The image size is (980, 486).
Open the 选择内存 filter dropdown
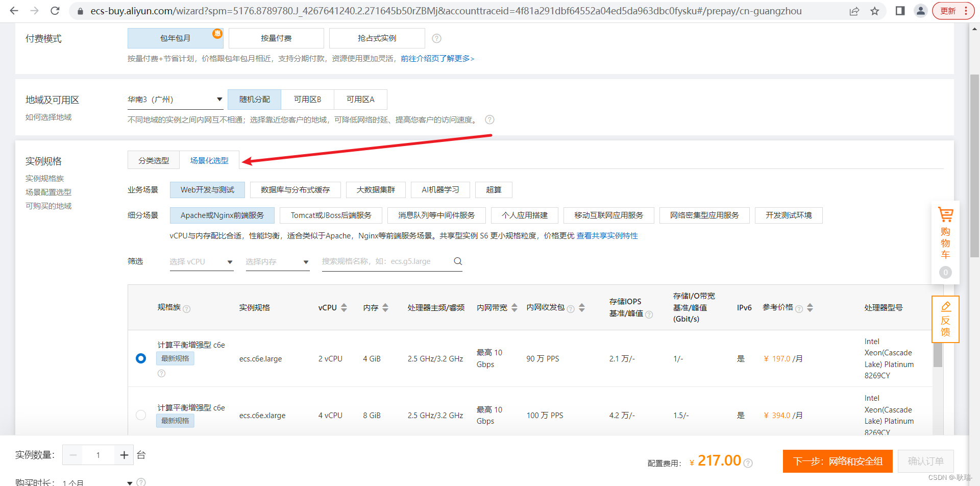click(278, 261)
